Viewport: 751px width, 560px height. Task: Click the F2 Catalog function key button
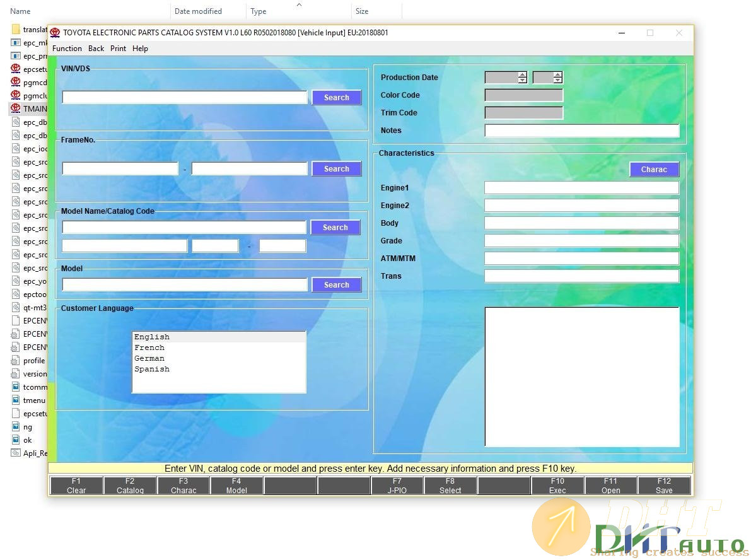click(x=131, y=485)
